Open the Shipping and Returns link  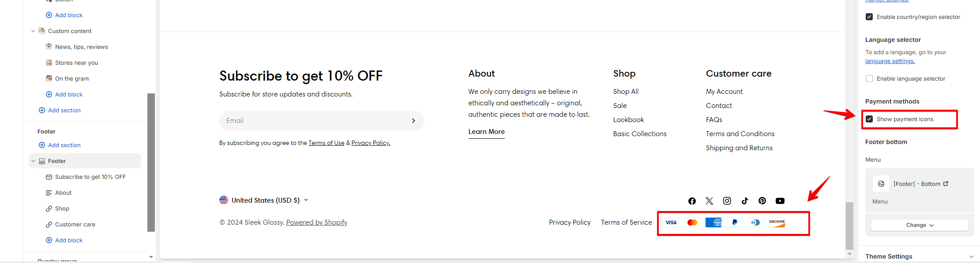coord(739,148)
